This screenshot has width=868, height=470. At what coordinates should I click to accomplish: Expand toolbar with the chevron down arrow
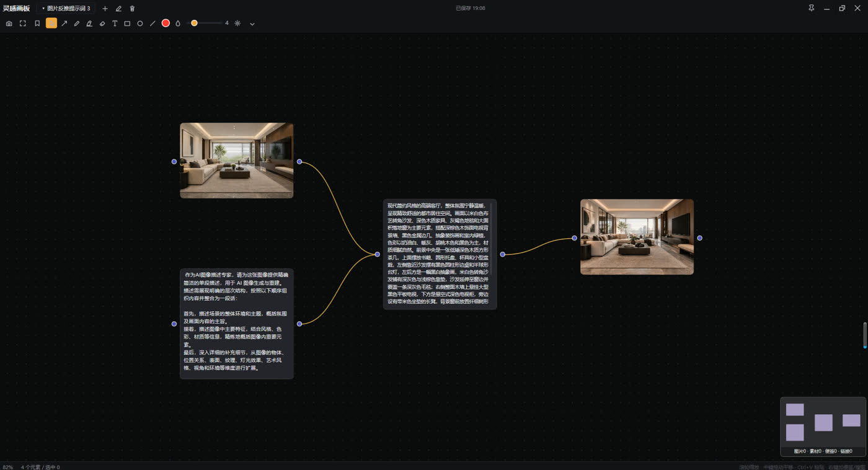[252, 24]
